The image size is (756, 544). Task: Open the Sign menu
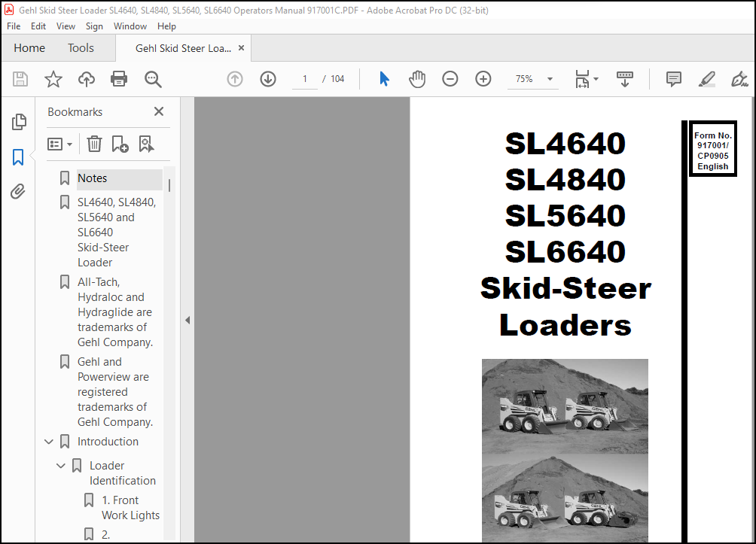click(x=95, y=26)
